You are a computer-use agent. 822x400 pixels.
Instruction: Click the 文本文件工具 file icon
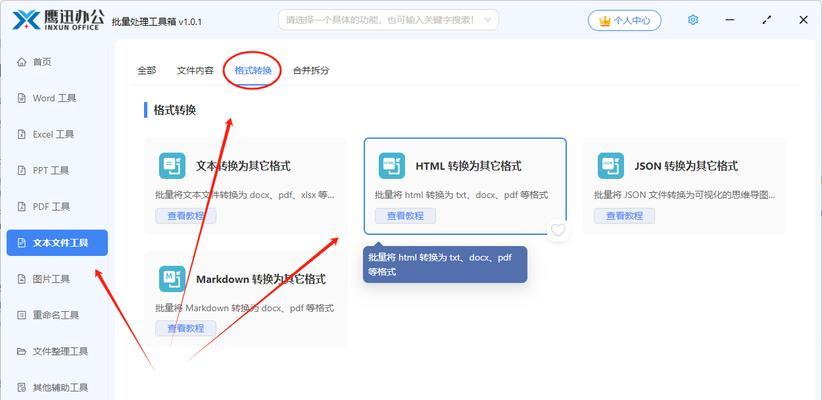point(21,243)
